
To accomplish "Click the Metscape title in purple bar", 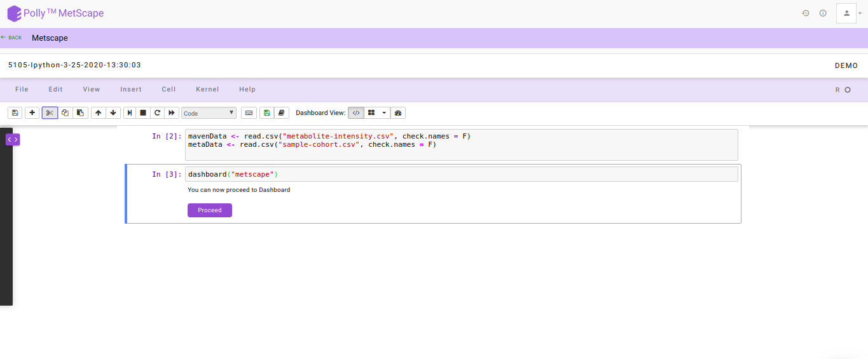I will pos(50,38).
